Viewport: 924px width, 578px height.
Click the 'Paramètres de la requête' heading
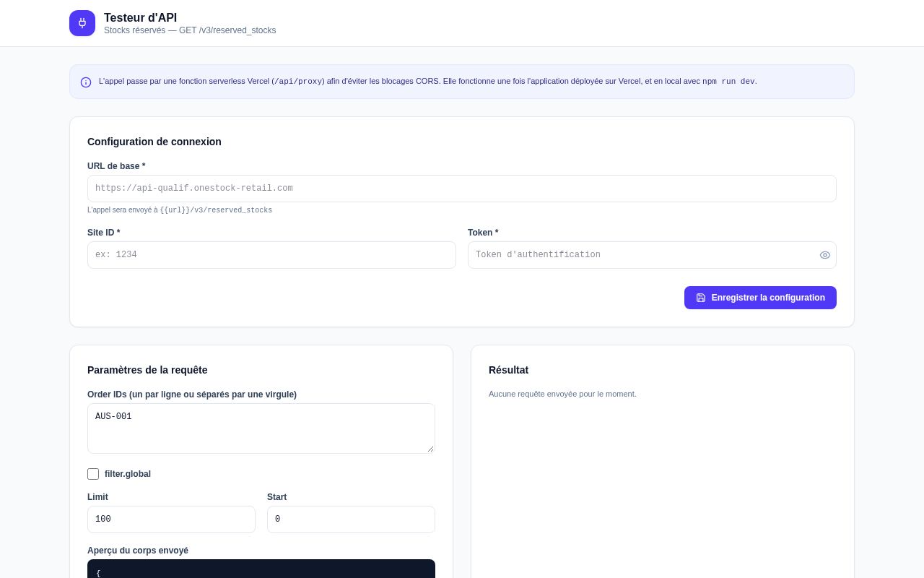pos(147,370)
